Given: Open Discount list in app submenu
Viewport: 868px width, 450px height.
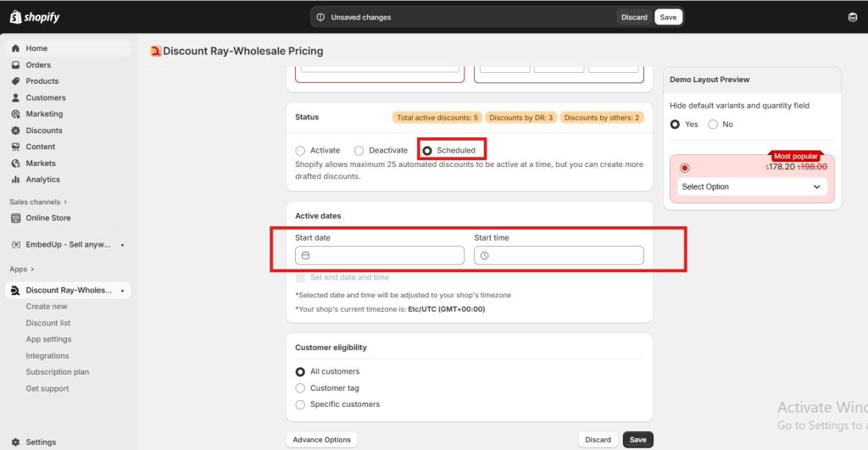Looking at the screenshot, I should tap(48, 323).
